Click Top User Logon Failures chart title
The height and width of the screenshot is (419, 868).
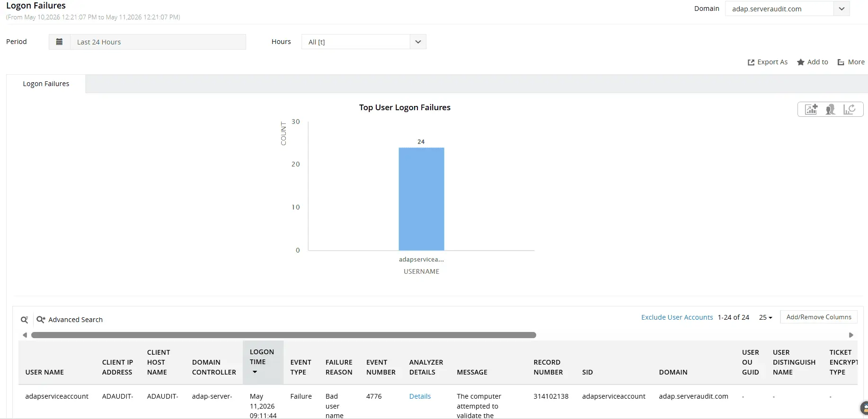405,107
